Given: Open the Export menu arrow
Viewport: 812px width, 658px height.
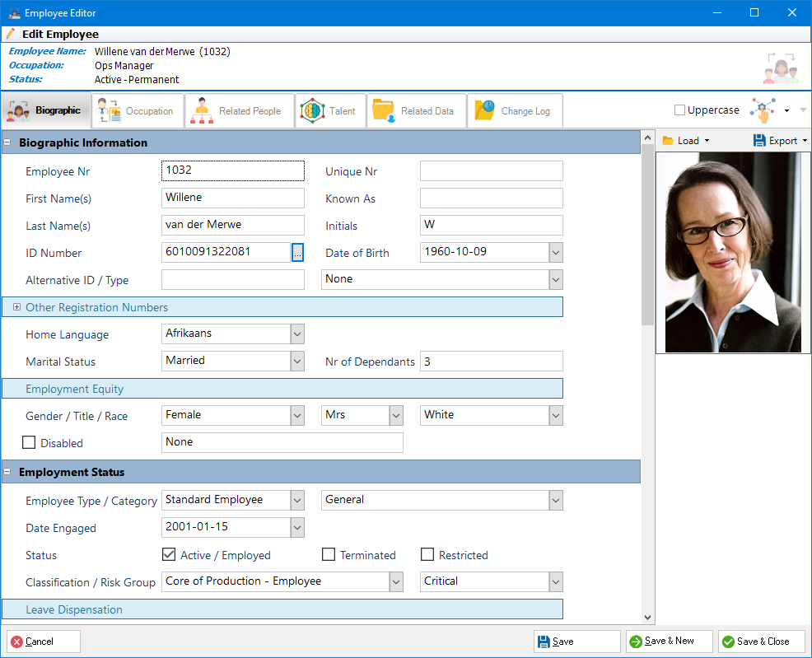Looking at the screenshot, I should 805,141.
